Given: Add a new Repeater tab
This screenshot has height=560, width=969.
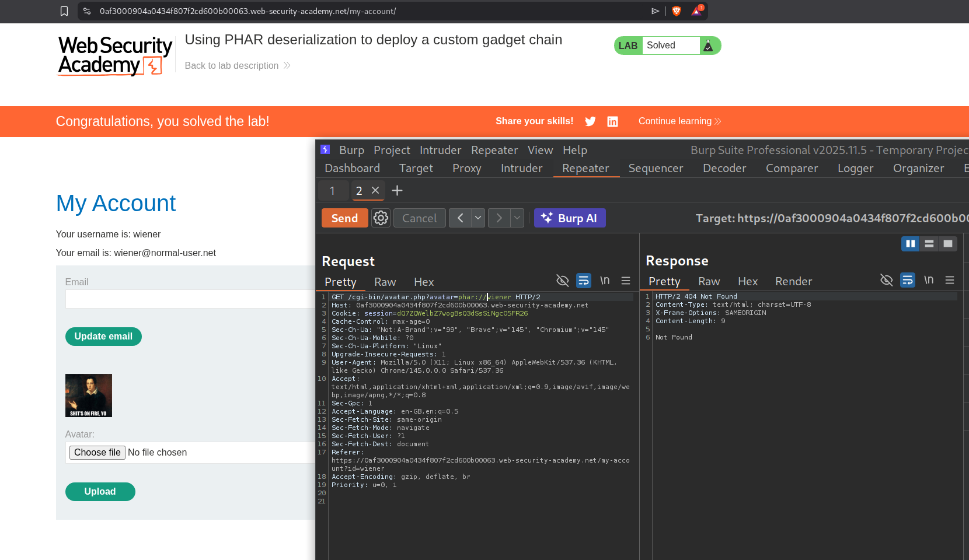Looking at the screenshot, I should [x=397, y=191].
